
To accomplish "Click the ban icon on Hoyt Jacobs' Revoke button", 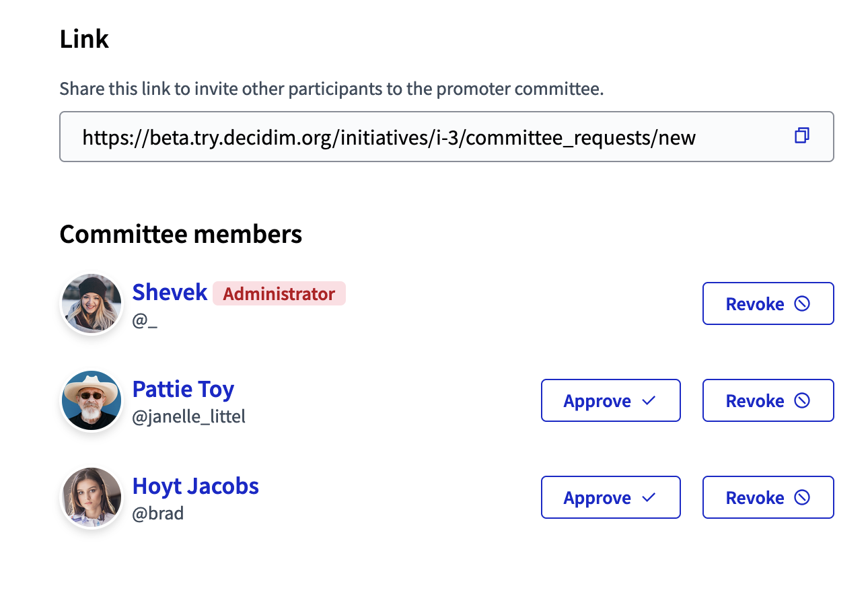I will tap(801, 497).
